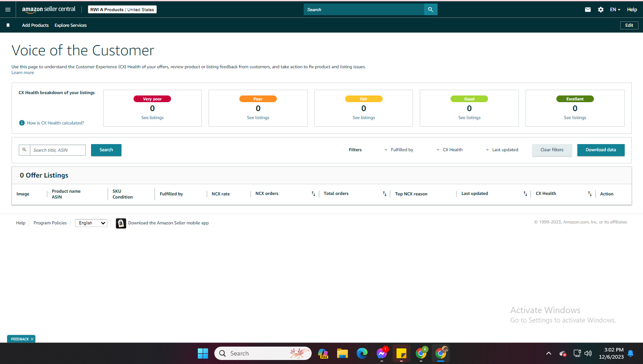Click the Amazon Seller Central logo

(49, 9)
